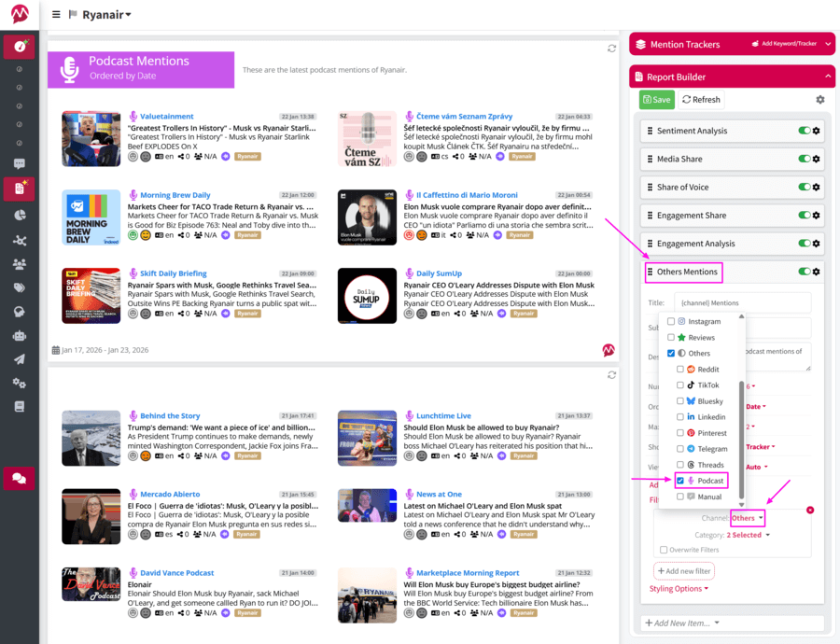
Task: Open Report Builder gear settings
Action: point(819,100)
